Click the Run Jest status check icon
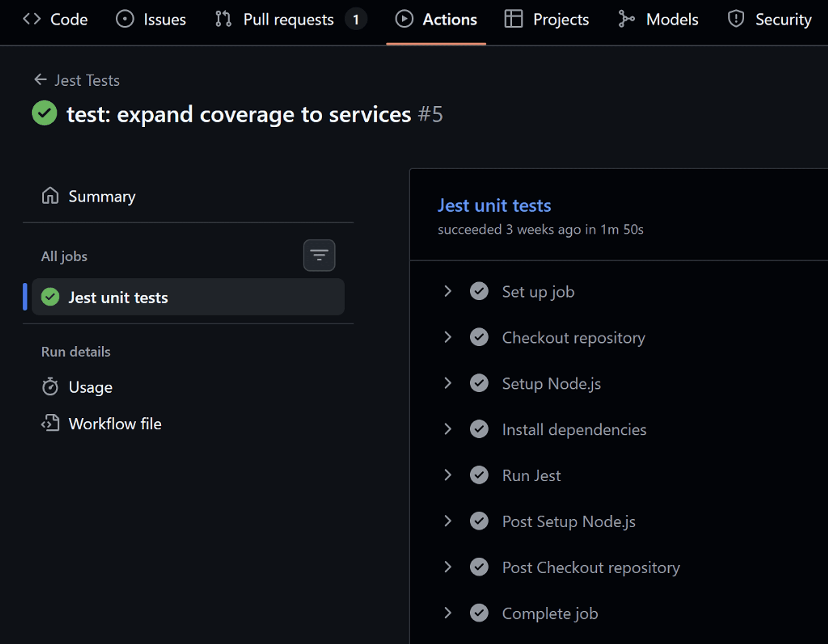Screen dimensions: 828x644 [x=479, y=475]
